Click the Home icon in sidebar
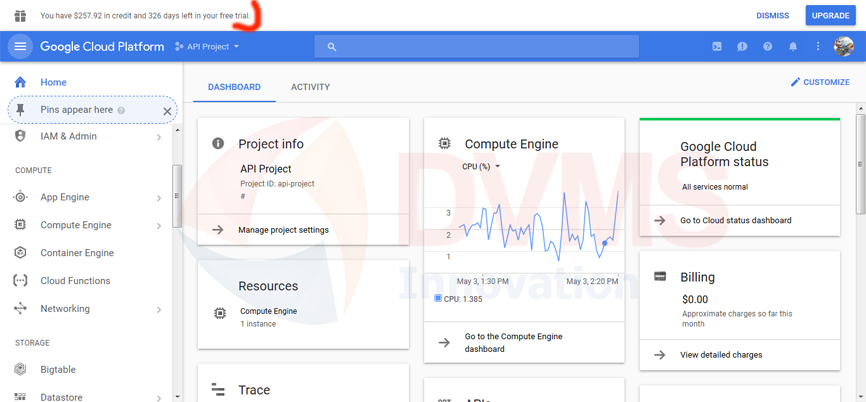The image size is (866, 402). click(20, 82)
